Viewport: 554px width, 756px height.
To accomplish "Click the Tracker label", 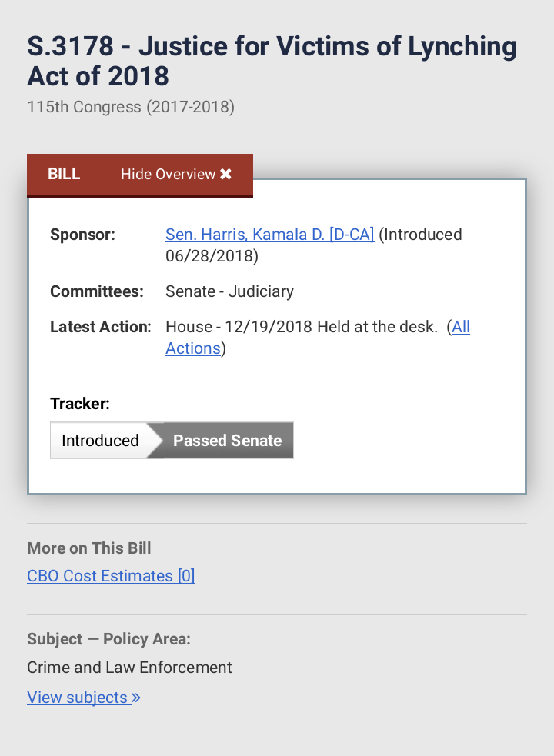I will tap(80, 404).
